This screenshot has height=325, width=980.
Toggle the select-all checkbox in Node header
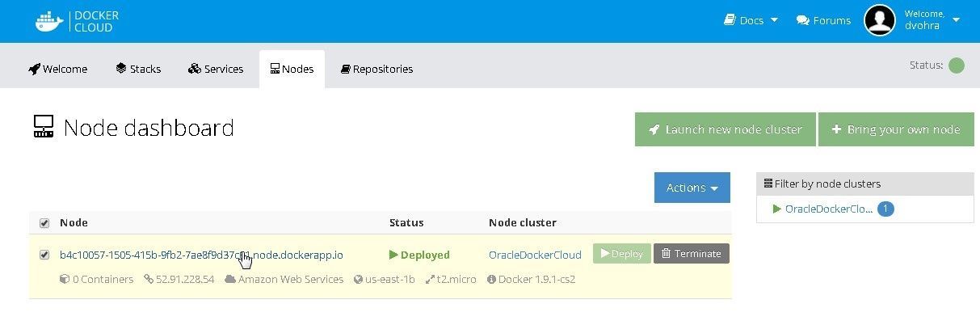[44, 223]
